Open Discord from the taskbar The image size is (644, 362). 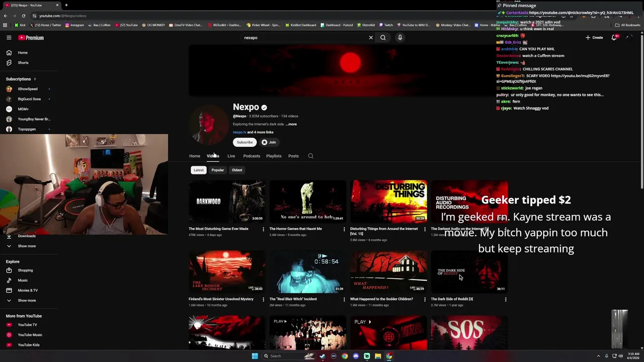[x=356, y=356]
